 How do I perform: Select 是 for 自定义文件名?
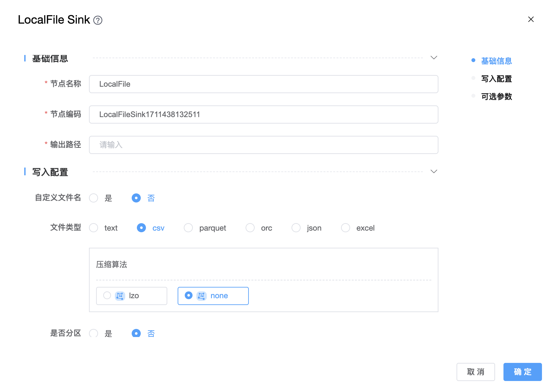pyautogui.click(x=94, y=198)
